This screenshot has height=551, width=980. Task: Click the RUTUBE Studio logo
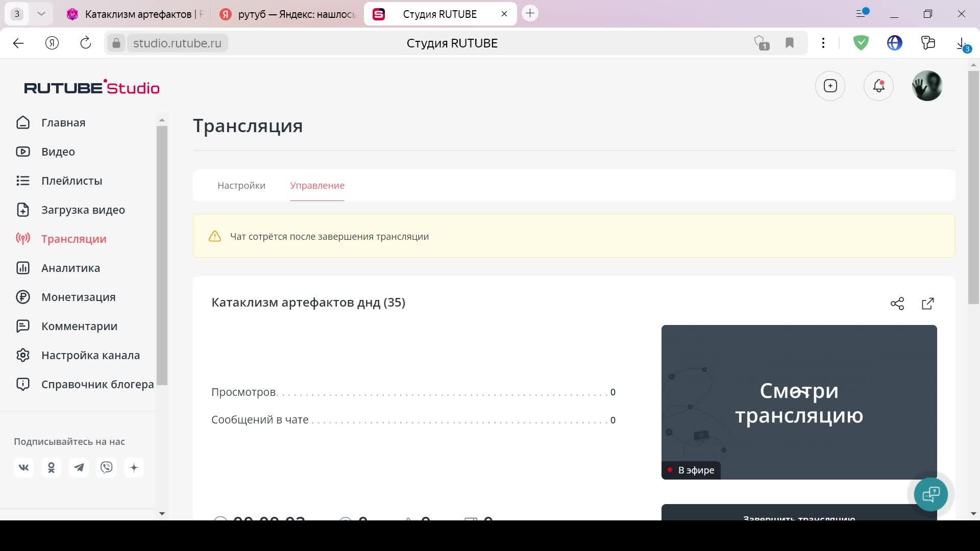(92, 87)
